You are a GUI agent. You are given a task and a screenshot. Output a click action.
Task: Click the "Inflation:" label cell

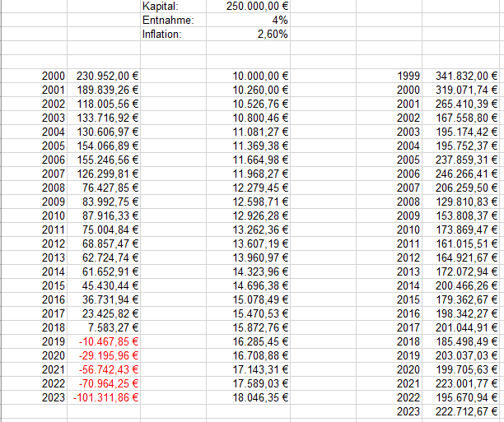pos(163,34)
